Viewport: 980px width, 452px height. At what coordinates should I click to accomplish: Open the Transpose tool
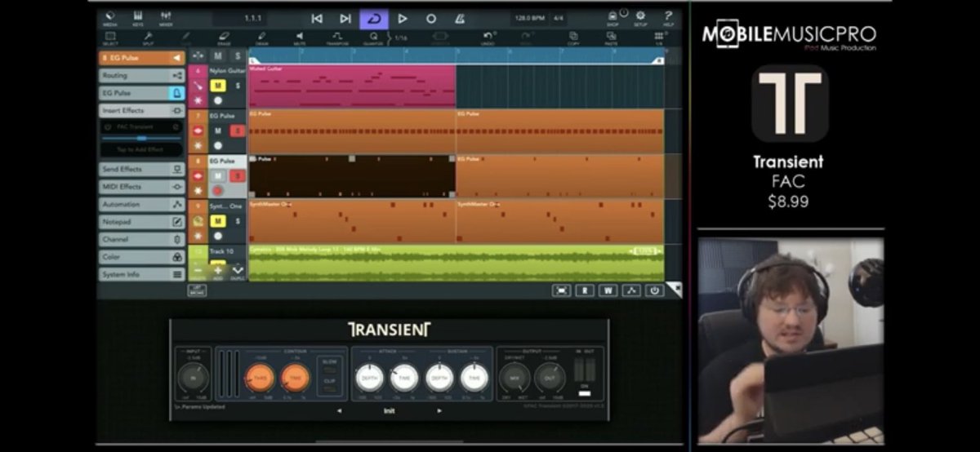click(x=337, y=38)
